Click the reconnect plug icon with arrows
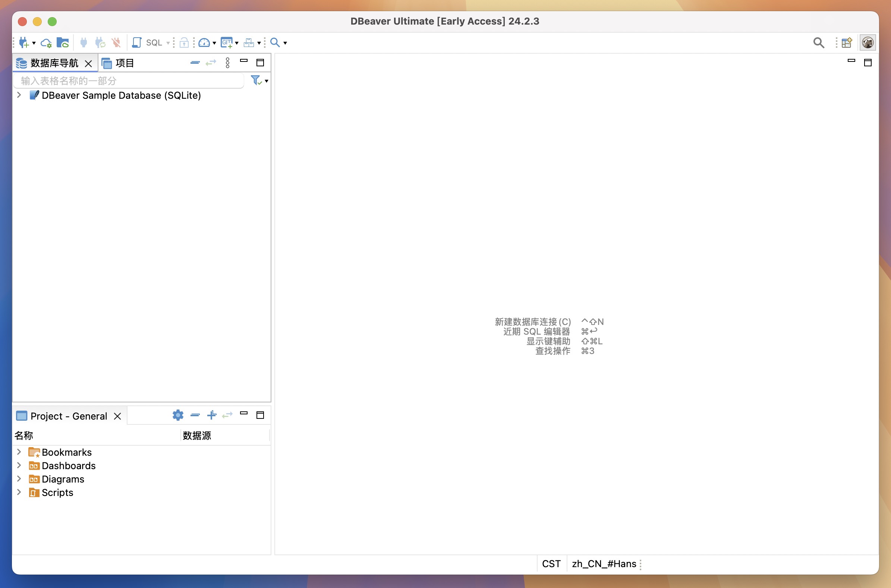Viewport: 891px width, 588px height. click(x=100, y=43)
